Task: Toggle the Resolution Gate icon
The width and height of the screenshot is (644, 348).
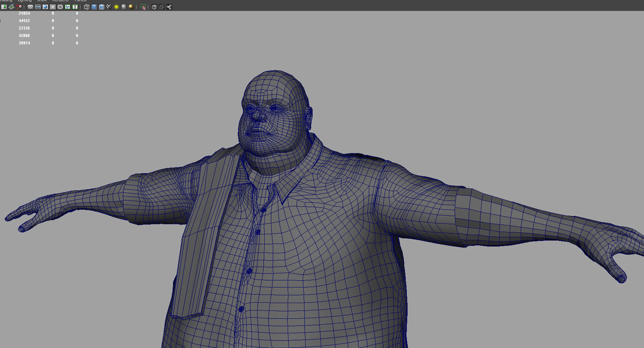Action: point(45,7)
